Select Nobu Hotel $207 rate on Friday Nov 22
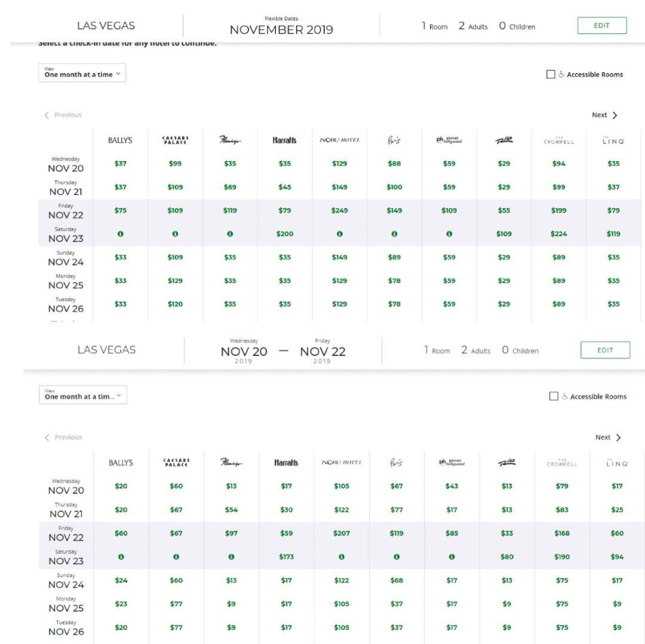 pos(342,534)
